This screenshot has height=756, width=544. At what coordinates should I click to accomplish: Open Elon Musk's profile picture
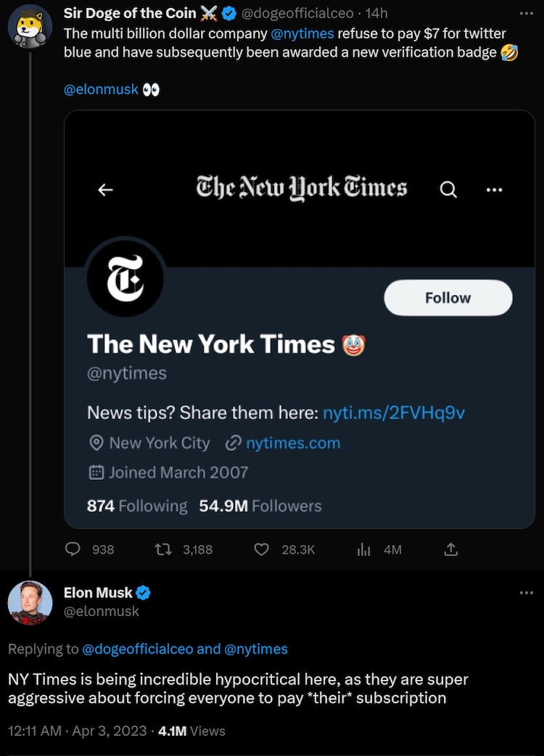tap(30, 603)
